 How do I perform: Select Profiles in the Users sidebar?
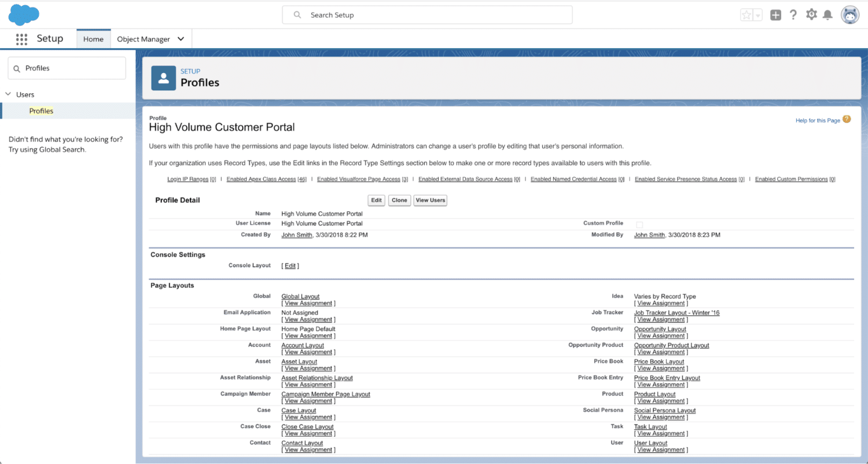tap(41, 111)
